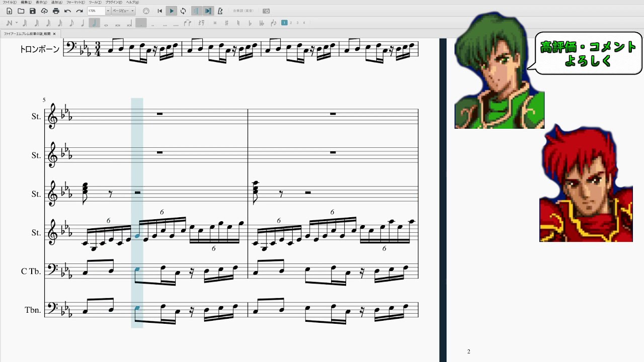Toggle loop playback
The image size is (644, 362).
pos(183,11)
